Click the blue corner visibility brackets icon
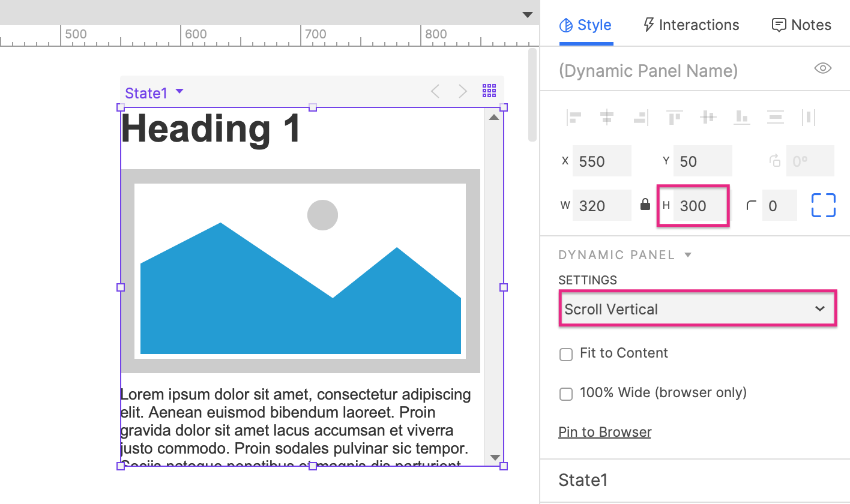The width and height of the screenshot is (850, 504). pos(824,205)
